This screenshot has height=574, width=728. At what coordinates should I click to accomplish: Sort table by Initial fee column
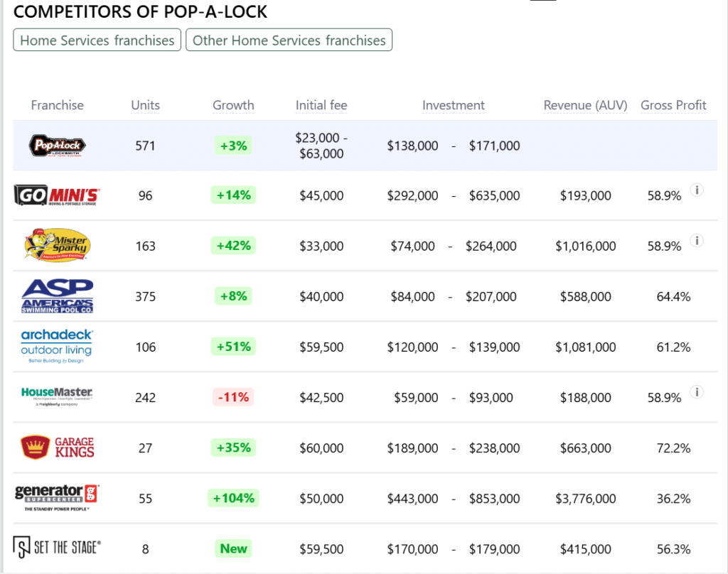click(321, 105)
